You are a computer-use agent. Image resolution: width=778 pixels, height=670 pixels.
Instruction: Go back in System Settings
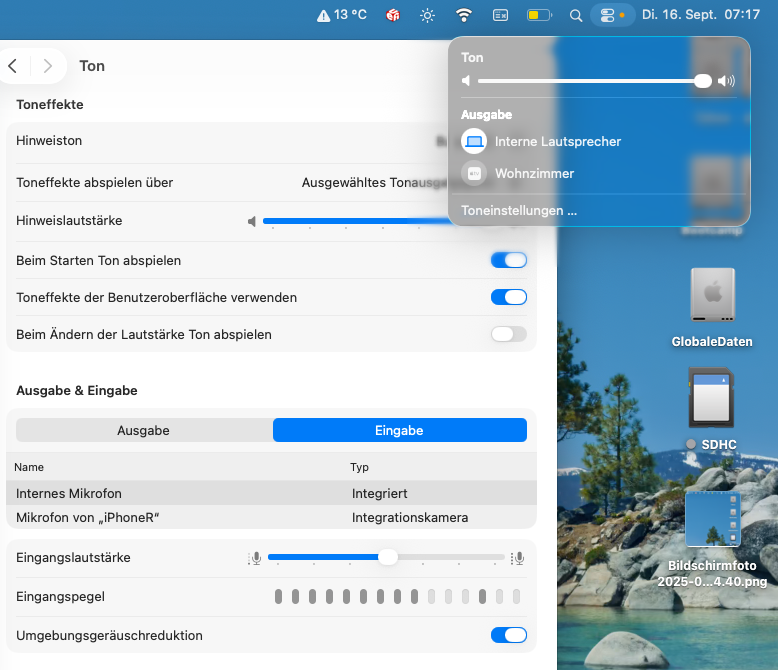tap(13, 66)
